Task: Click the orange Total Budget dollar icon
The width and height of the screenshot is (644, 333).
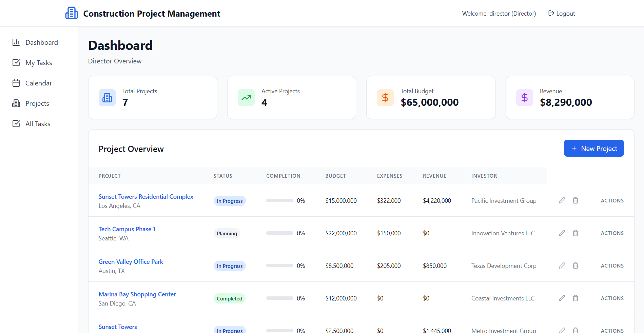Action: (385, 98)
